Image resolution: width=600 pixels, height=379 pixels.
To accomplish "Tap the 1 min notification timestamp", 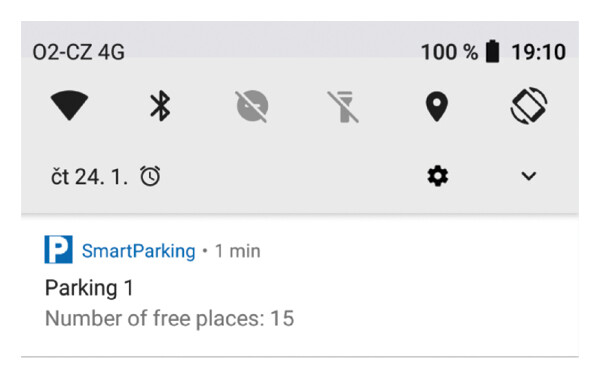I will point(238,251).
